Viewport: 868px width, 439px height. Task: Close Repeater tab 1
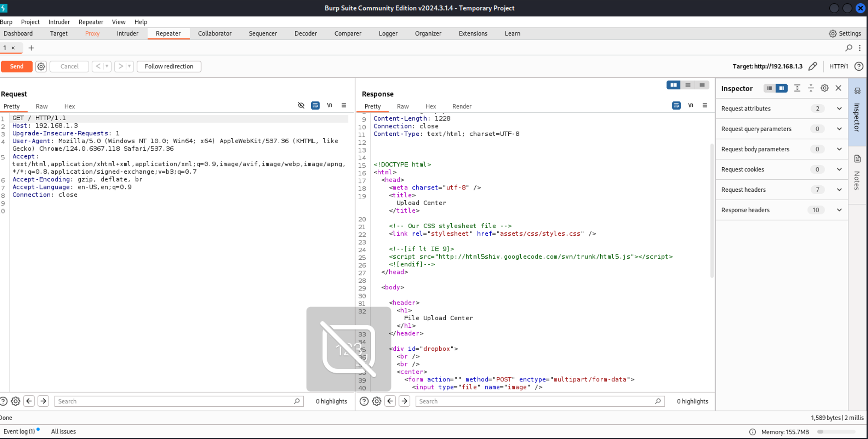click(x=13, y=48)
